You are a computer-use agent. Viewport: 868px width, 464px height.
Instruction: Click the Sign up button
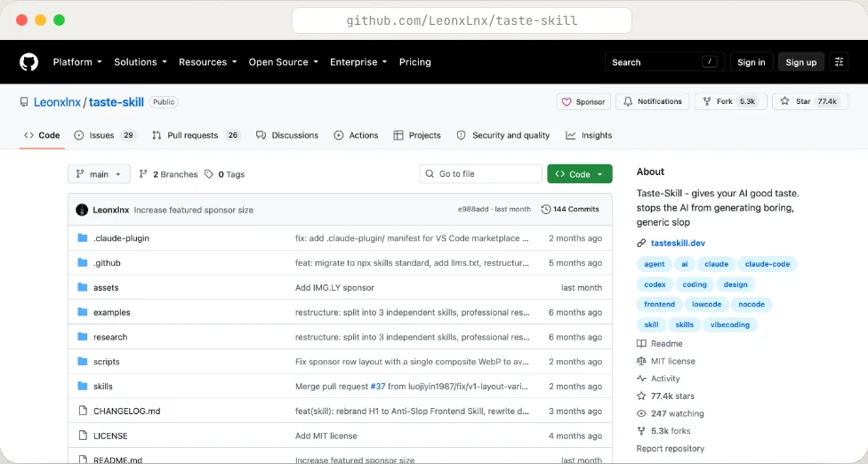point(801,62)
